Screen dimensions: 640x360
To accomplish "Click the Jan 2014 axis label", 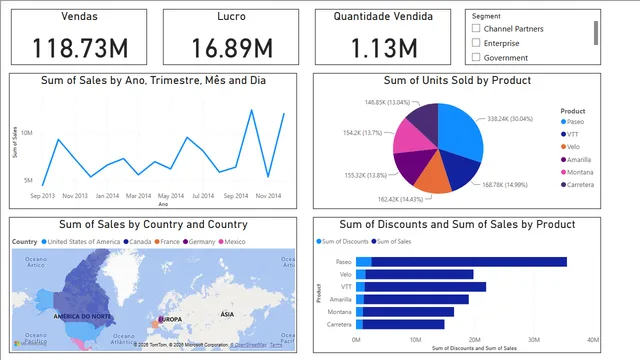I will tap(107, 196).
